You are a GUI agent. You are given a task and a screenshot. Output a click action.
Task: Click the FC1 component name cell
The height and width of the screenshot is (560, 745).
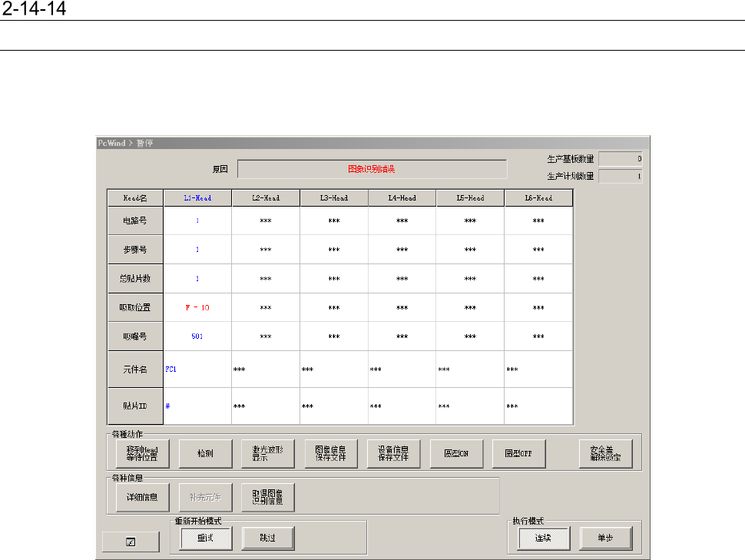point(197,369)
